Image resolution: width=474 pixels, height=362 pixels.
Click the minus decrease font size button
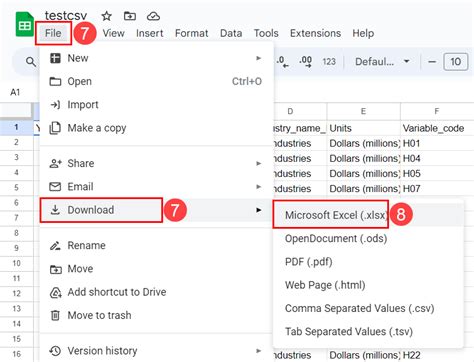pos(432,62)
